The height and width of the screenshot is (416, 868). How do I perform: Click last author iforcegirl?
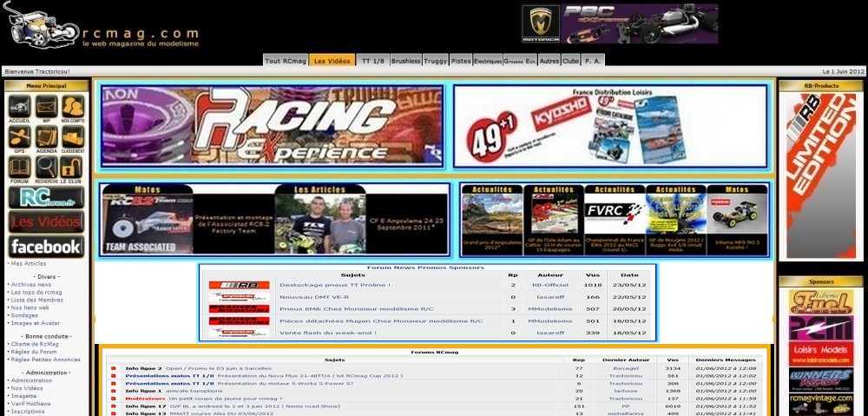coord(626,368)
